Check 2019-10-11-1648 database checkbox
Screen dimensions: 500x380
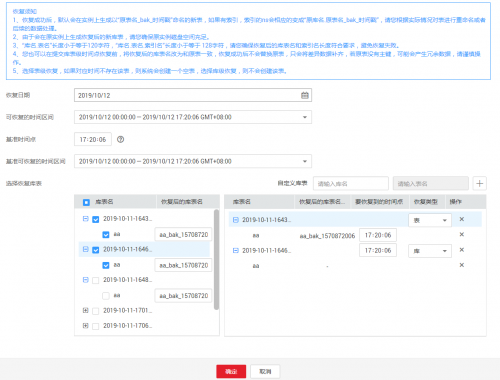coord(96,280)
